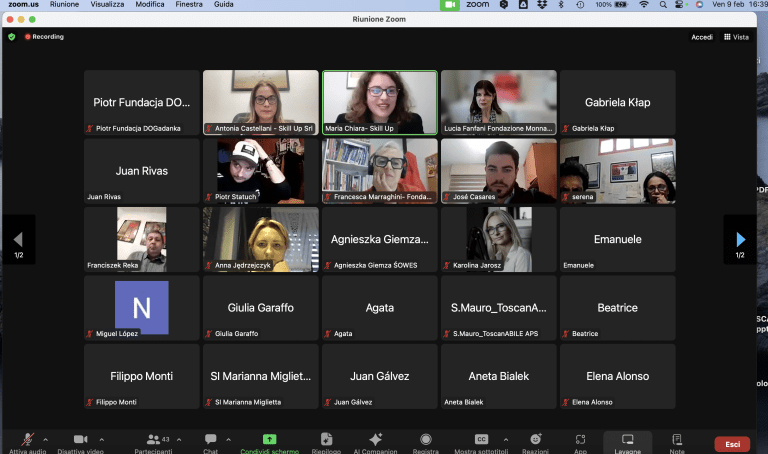Select Lucia Fanfani video tile
The height and width of the screenshot is (454, 768).
tap(499, 102)
